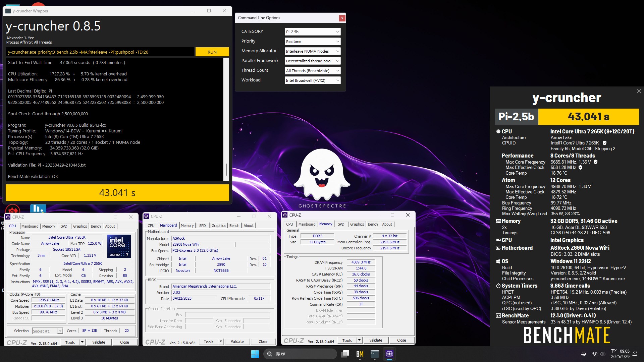
Task: Click the BenchMate section icon near version
Action: (498, 316)
